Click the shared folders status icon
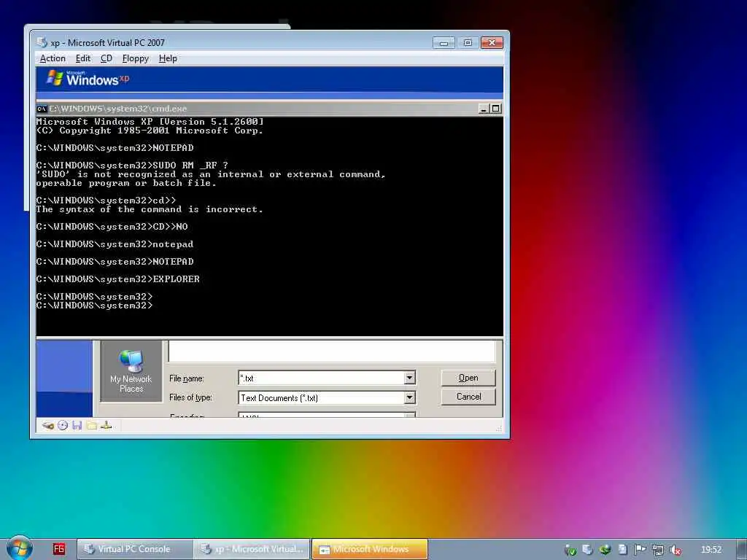 (x=92, y=425)
